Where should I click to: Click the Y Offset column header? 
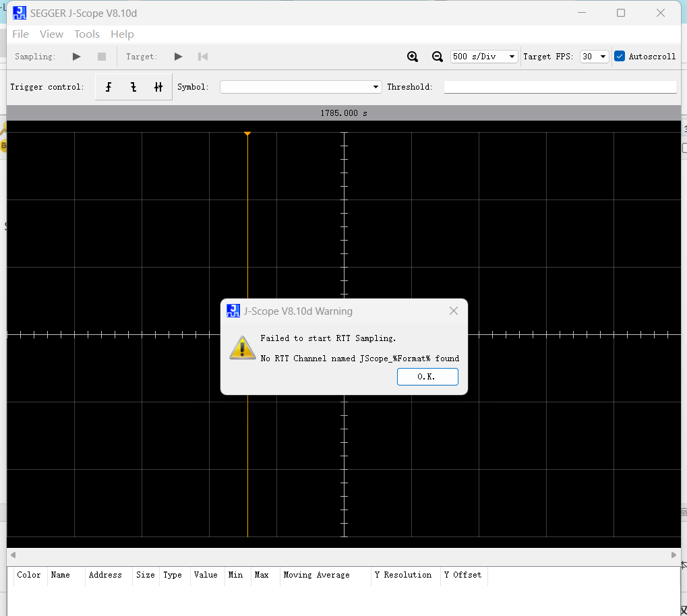coord(462,575)
